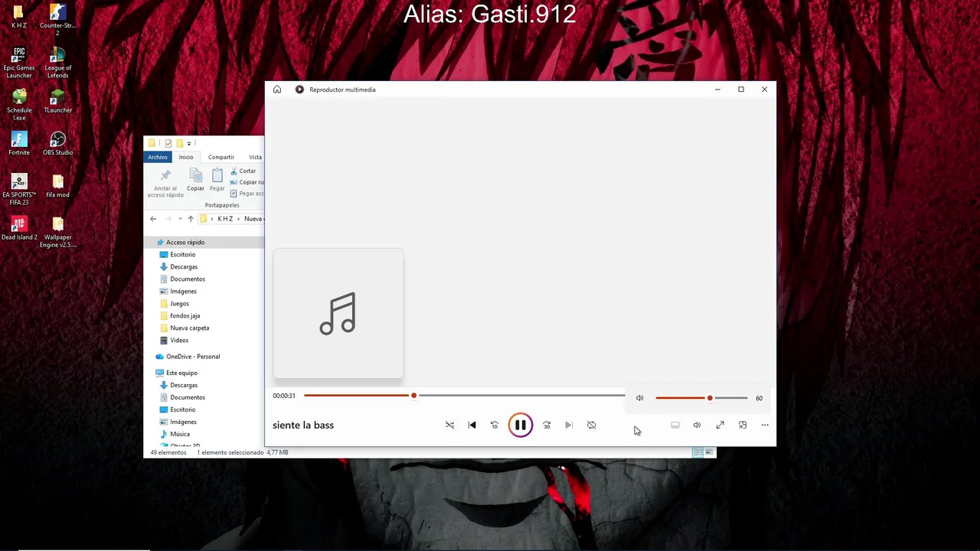Screen dimensions: 980x551
Task: Go to the previous track
Action: coord(472,425)
